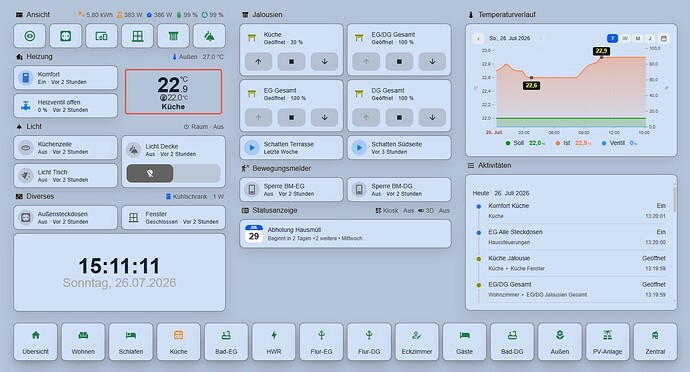Open the power socket view icon under Ansicht
Image resolution: width=690 pixels, height=372 pixels.
coord(66,36)
